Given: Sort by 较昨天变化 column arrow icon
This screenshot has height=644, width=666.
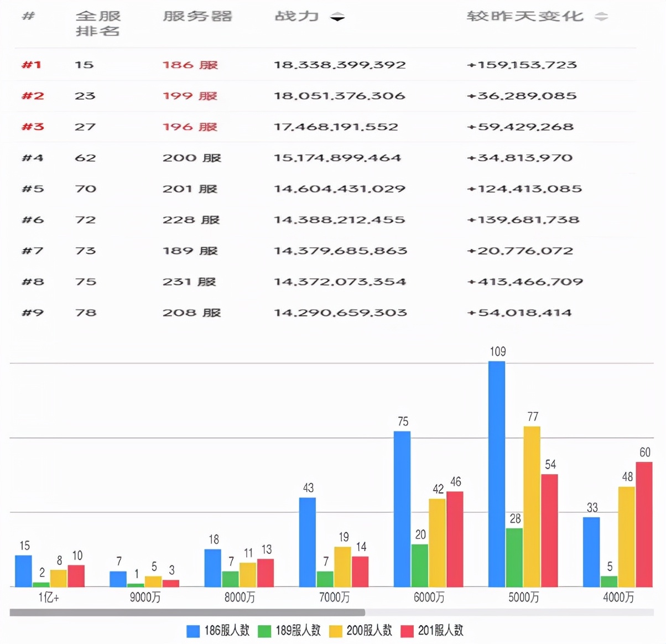Looking at the screenshot, I should (x=601, y=17).
